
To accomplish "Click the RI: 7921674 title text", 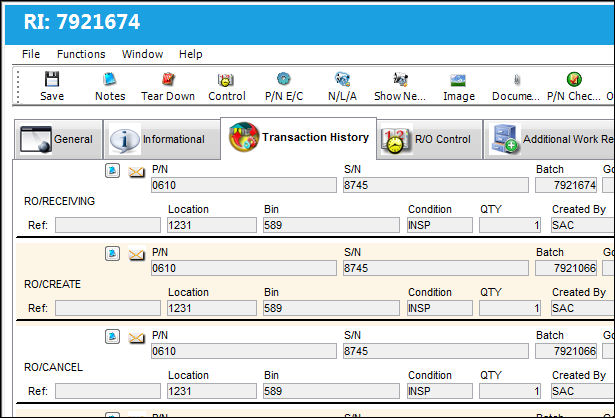I will 82,22.
